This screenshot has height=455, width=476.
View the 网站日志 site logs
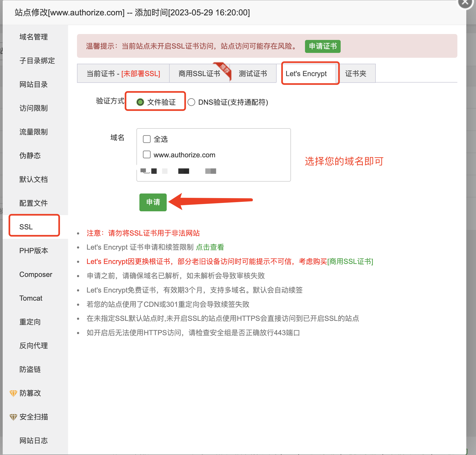pyautogui.click(x=33, y=440)
